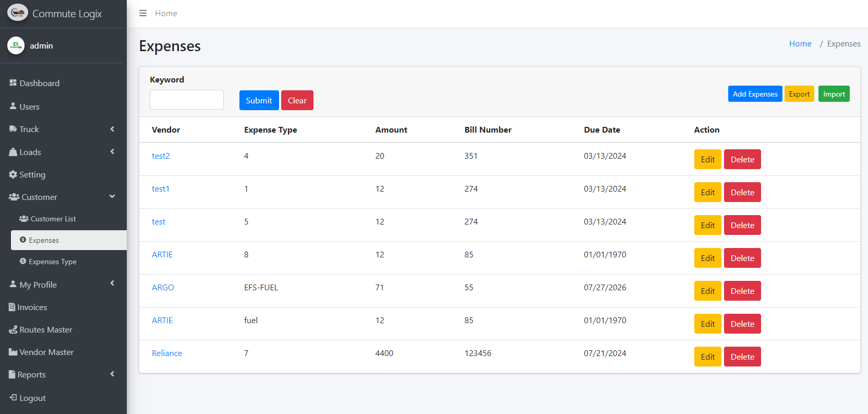Click the Setting gear sidebar item
The height and width of the screenshot is (414, 868).
pyautogui.click(x=32, y=174)
